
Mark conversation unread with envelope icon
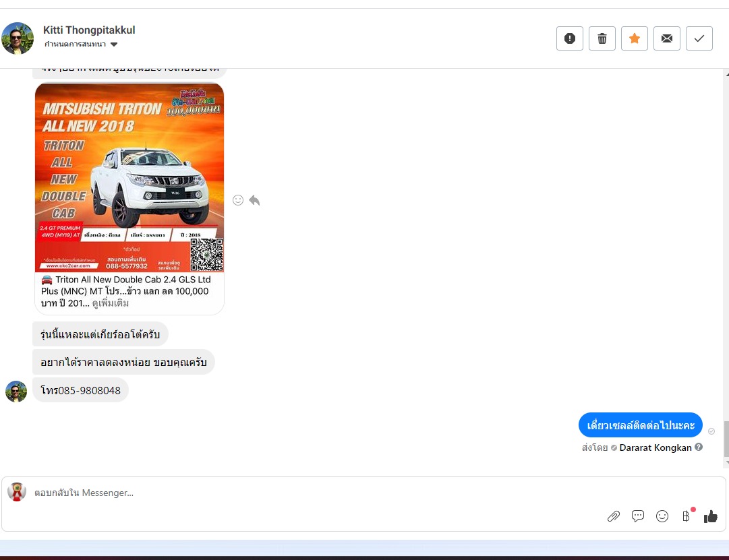point(667,38)
